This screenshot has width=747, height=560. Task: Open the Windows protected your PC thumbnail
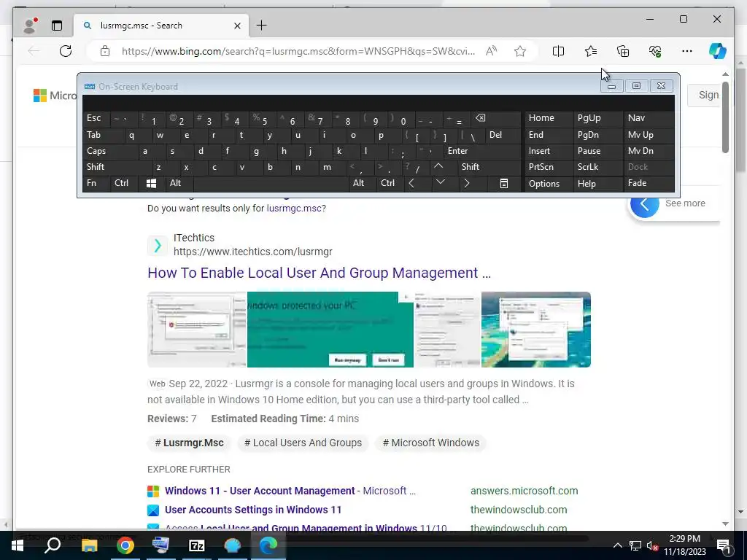[330, 330]
